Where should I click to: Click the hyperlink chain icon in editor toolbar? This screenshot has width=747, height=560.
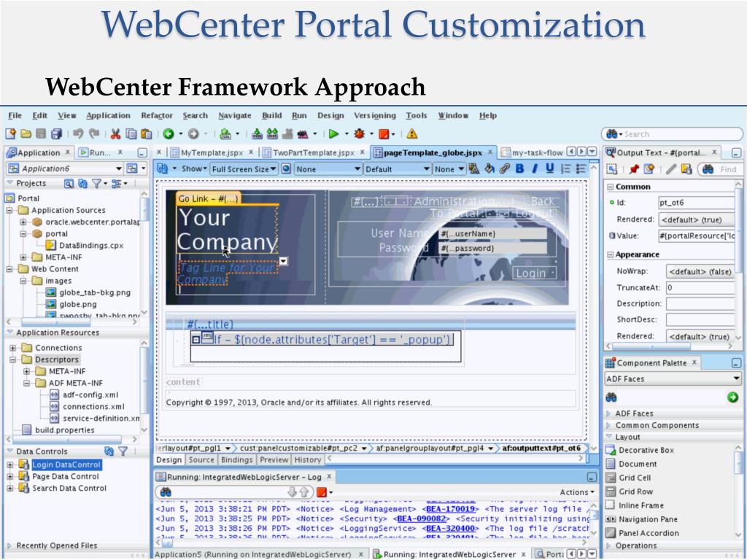505,168
